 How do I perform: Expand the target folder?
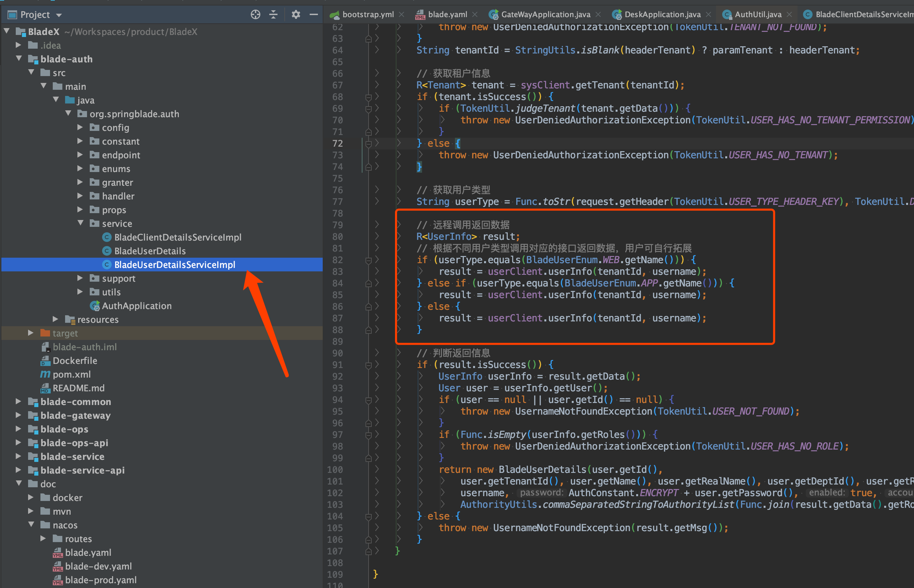pos(30,333)
